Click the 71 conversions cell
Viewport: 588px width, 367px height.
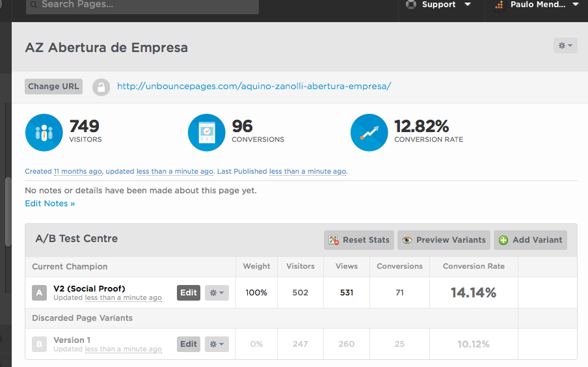tap(400, 293)
